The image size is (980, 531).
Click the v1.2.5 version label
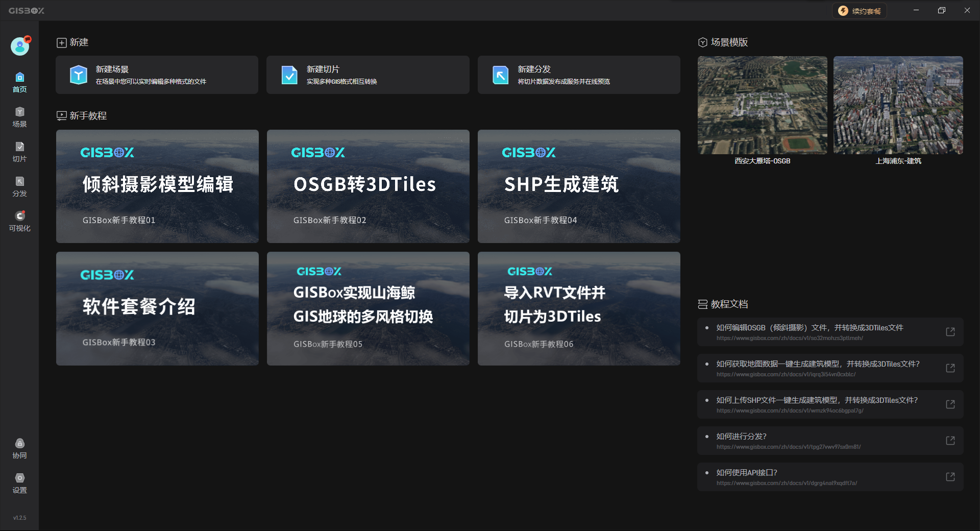[19, 518]
